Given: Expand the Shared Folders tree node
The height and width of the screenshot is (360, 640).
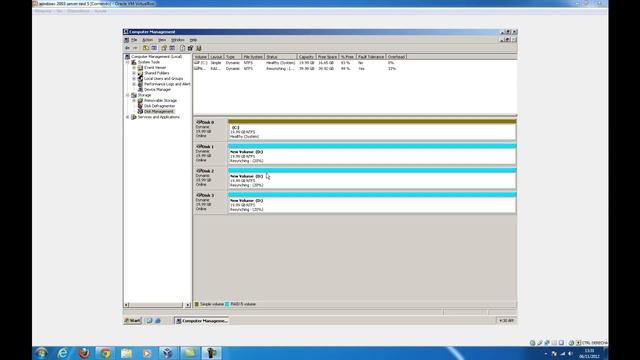Looking at the screenshot, I should 134,73.
